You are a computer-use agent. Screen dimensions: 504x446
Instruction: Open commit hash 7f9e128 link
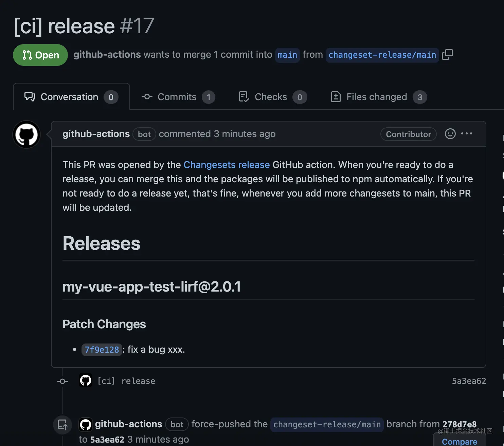coord(102,350)
